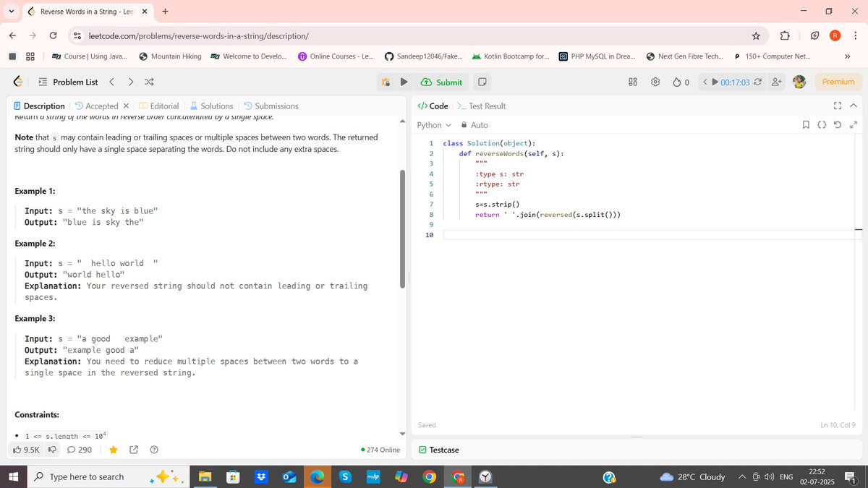The width and height of the screenshot is (868, 488).
Task: Click the description panel vertical scrollbar
Action: click(403, 228)
